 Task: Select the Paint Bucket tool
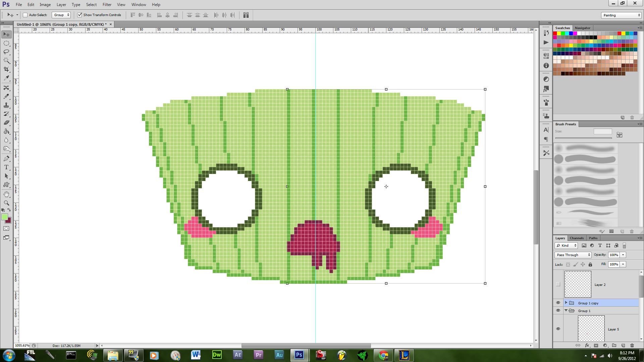pyautogui.click(x=6, y=131)
